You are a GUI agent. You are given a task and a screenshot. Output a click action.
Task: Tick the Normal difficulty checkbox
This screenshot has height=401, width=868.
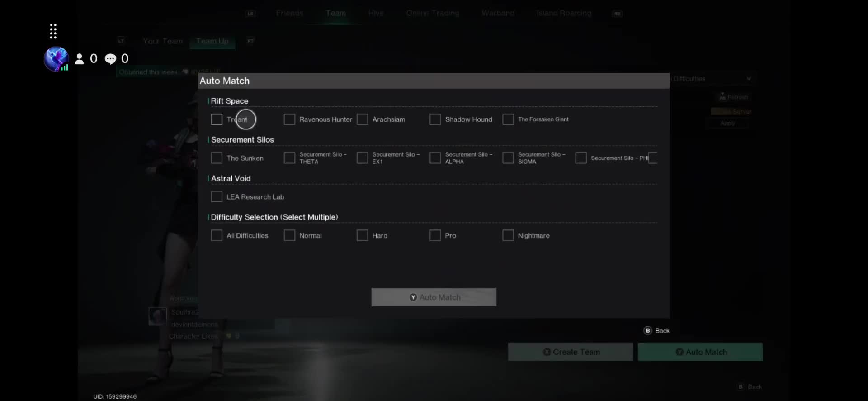click(289, 235)
